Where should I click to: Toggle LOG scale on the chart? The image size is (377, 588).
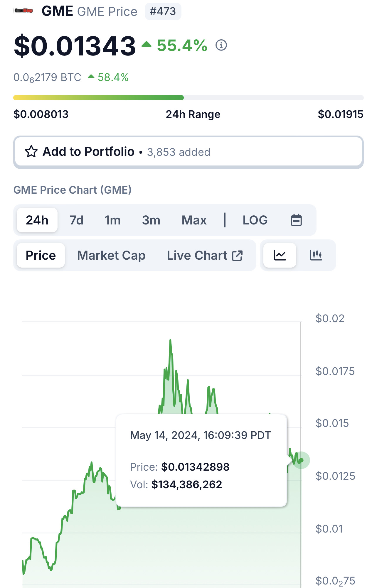tap(255, 220)
